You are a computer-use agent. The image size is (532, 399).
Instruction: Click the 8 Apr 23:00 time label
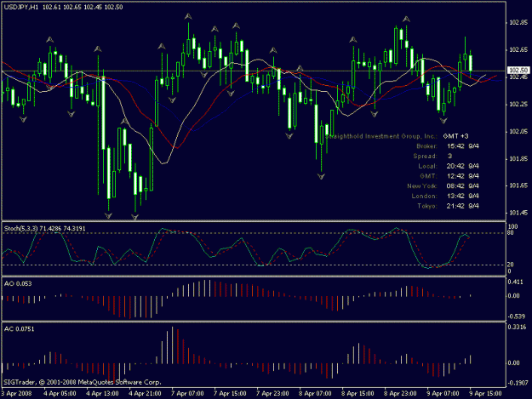click(400, 394)
